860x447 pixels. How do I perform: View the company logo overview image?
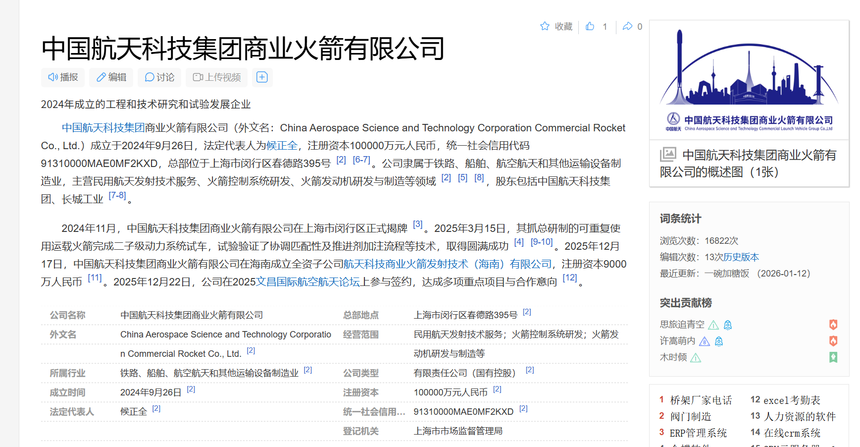[749, 80]
